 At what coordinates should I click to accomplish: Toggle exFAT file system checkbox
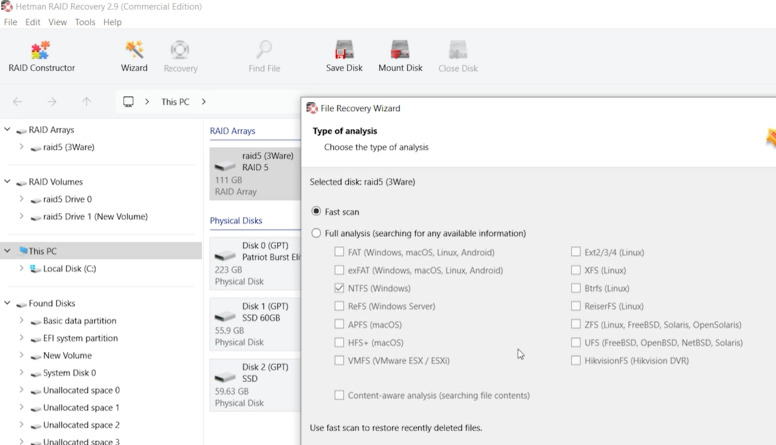(339, 270)
